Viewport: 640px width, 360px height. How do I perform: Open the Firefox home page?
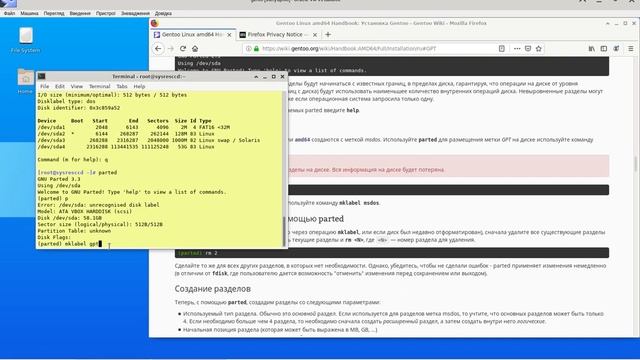tap(195, 49)
